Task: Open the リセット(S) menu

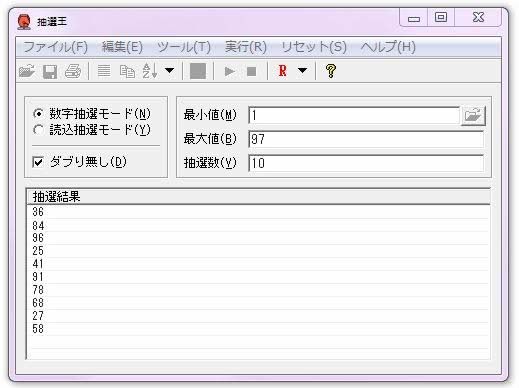Action: pos(314,47)
